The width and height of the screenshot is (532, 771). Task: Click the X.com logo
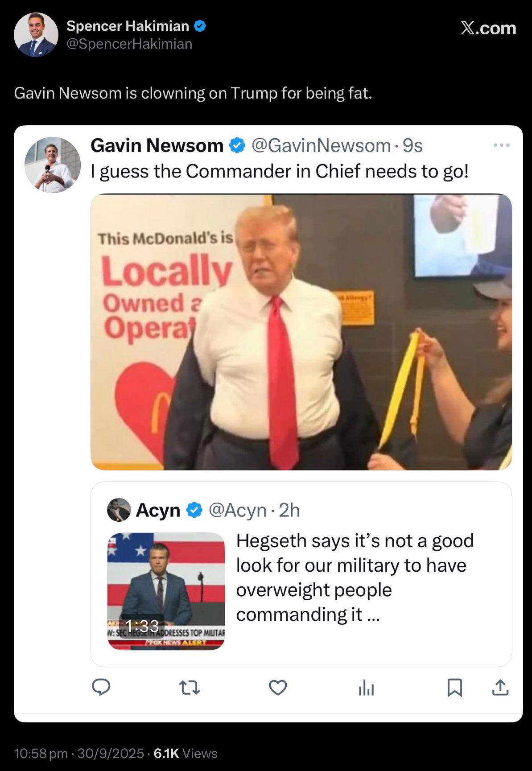(x=488, y=28)
